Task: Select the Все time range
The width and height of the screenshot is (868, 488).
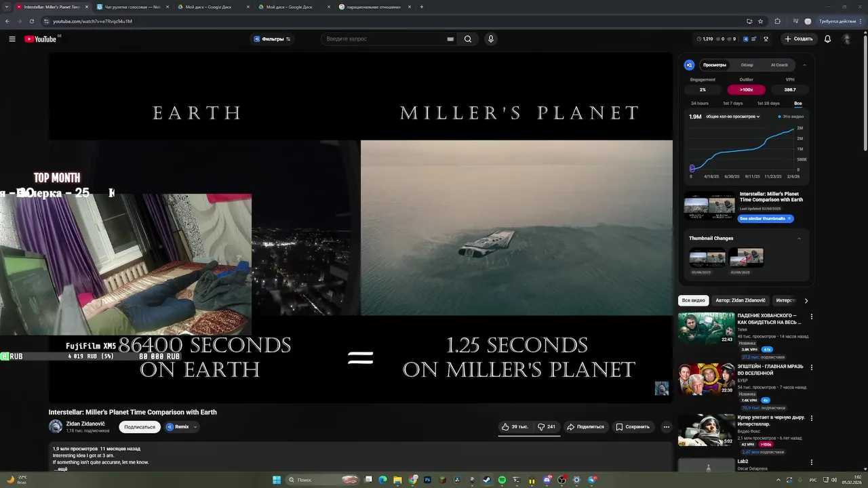Action: coord(798,104)
